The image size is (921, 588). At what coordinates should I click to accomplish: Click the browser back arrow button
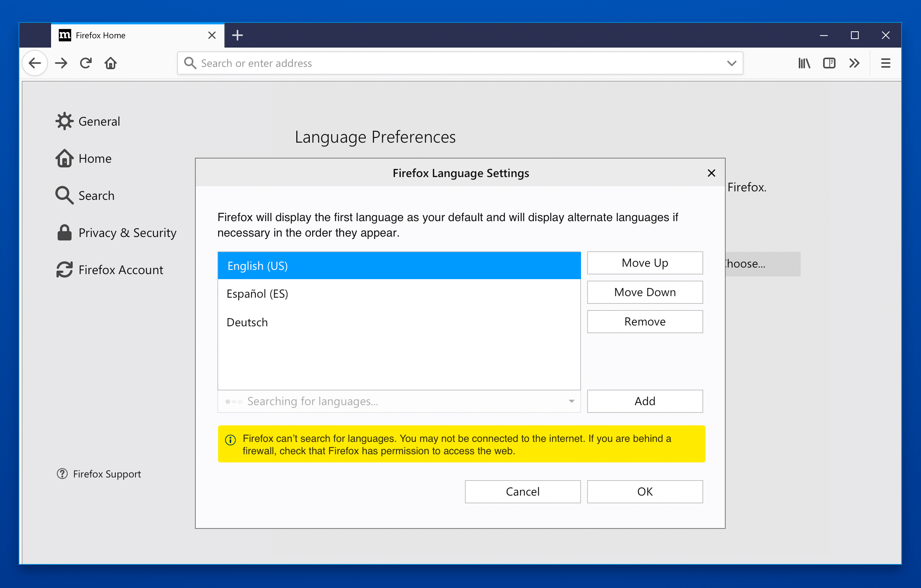point(35,63)
